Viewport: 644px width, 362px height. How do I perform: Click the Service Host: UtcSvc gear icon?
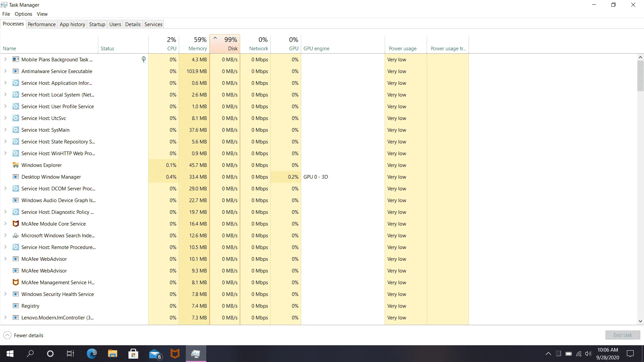pyautogui.click(x=15, y=118)
